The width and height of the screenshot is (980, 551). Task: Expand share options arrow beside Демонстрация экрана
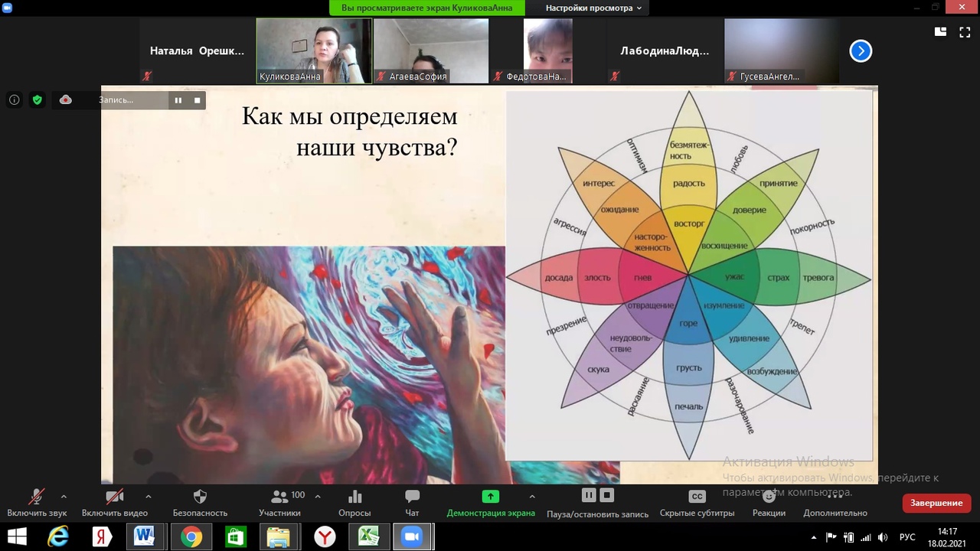tap(532, 496)
